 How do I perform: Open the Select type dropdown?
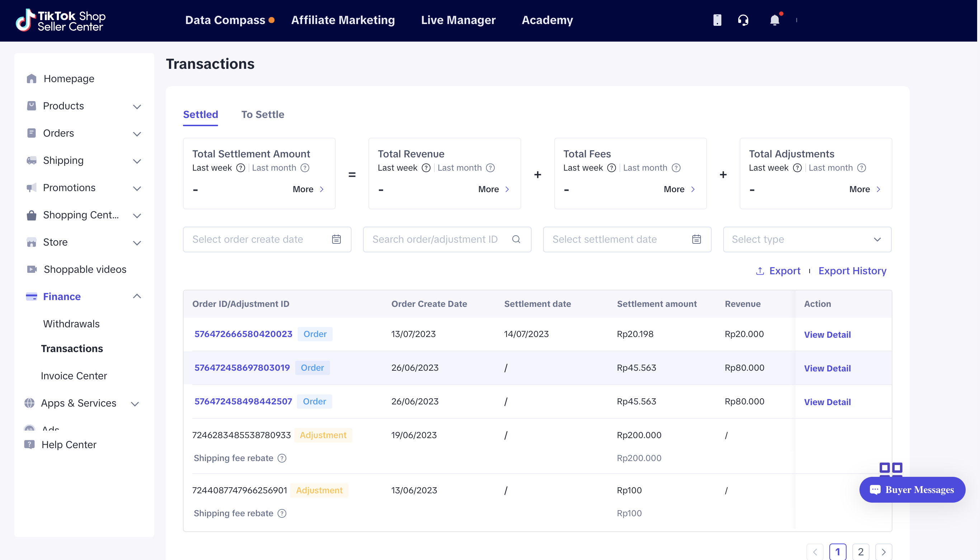(807, 239)
